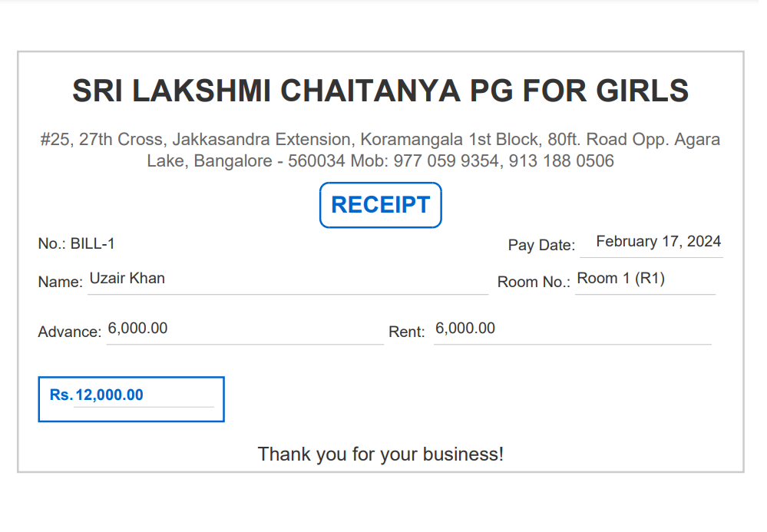This screenshot has width=767, height=532.
Task: Click the Advance label
Action: 69,332
